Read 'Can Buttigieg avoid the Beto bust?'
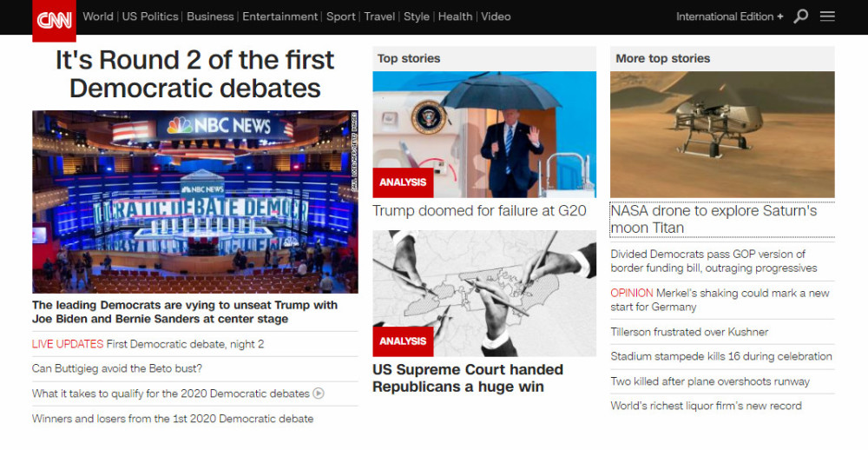Viewport: 868px width, 450px height. point(117,368)
